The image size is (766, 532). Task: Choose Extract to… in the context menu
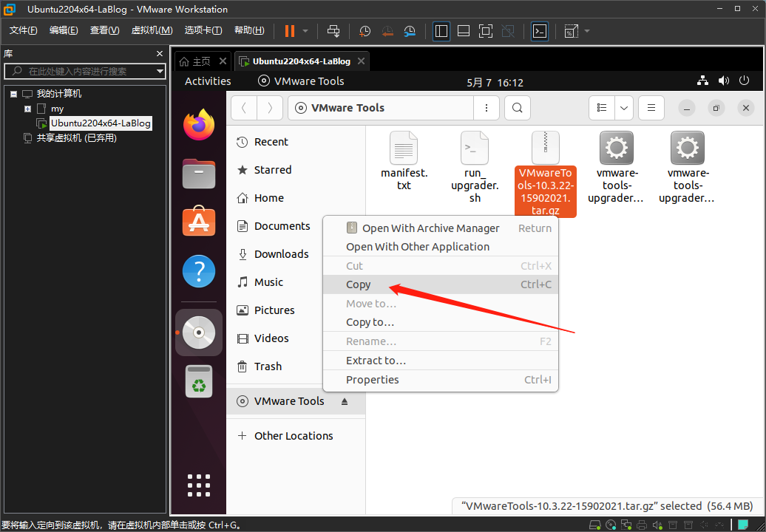441,361
